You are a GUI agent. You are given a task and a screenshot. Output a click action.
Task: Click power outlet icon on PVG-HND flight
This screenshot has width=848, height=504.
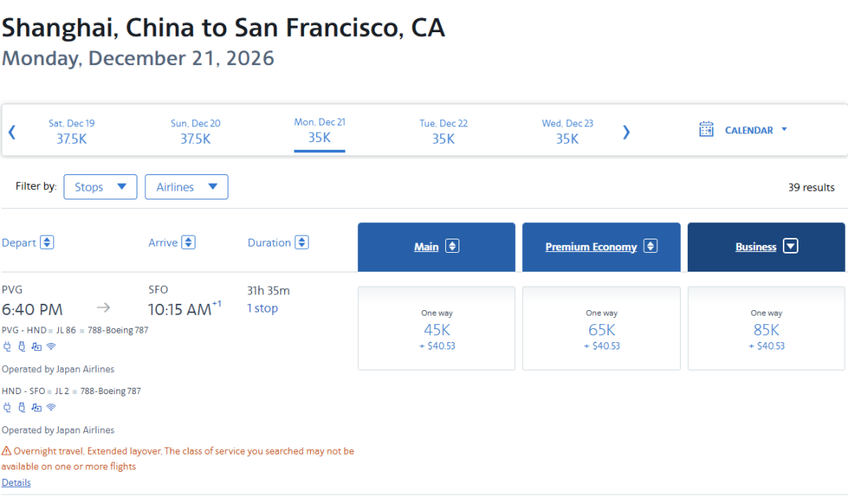coord(7,347)
